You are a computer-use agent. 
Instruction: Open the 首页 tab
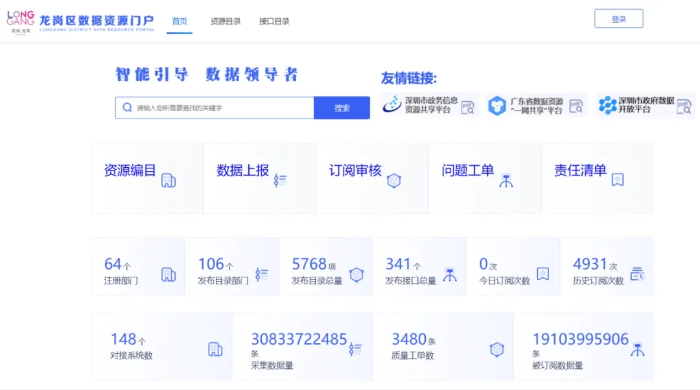(x=179, y=21)
